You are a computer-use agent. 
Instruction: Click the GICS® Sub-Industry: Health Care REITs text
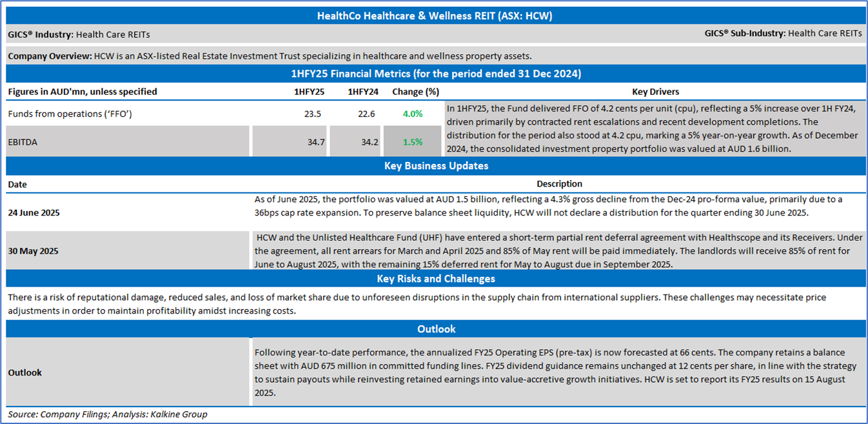pyautogui.click(x=783, y=34)
